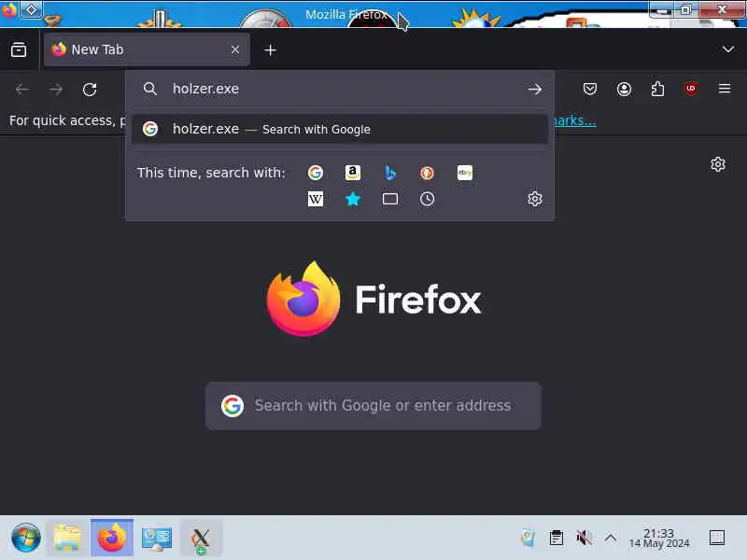The width and height of the screenshot is (747, 560).
Task: Reload the current page
Action: [90, 89]
